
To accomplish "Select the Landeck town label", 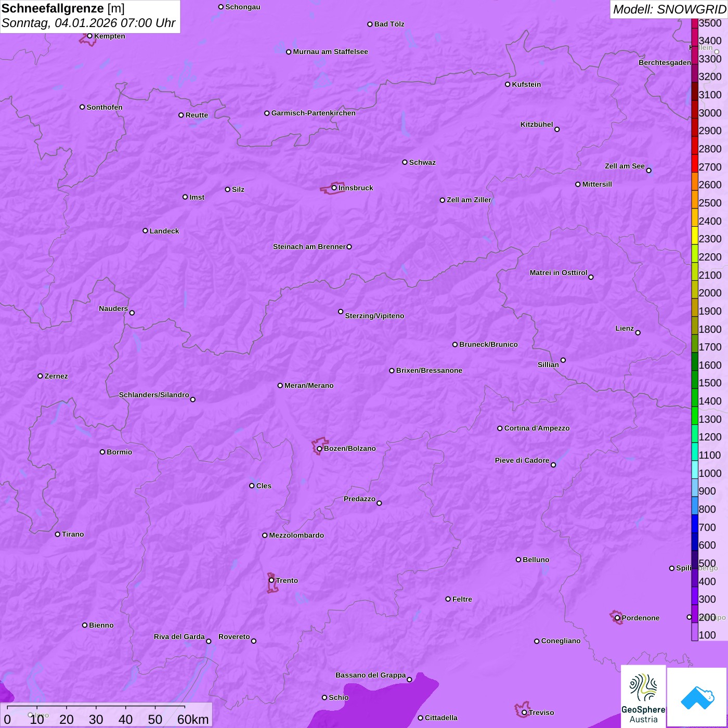I will click(164, 231).
